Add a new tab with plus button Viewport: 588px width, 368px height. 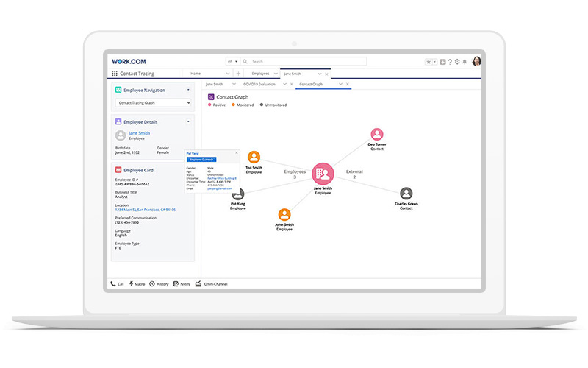[238, 74]
